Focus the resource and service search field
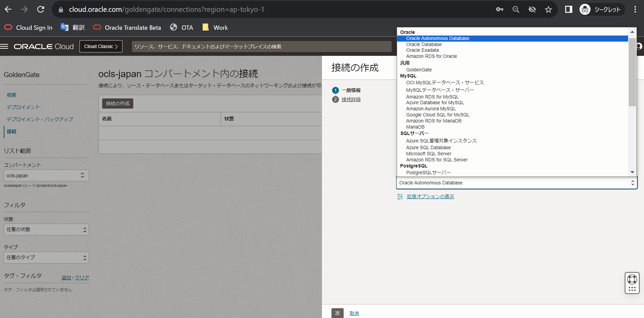Viewport: 644px width, 318px height. tap(261, 46)
